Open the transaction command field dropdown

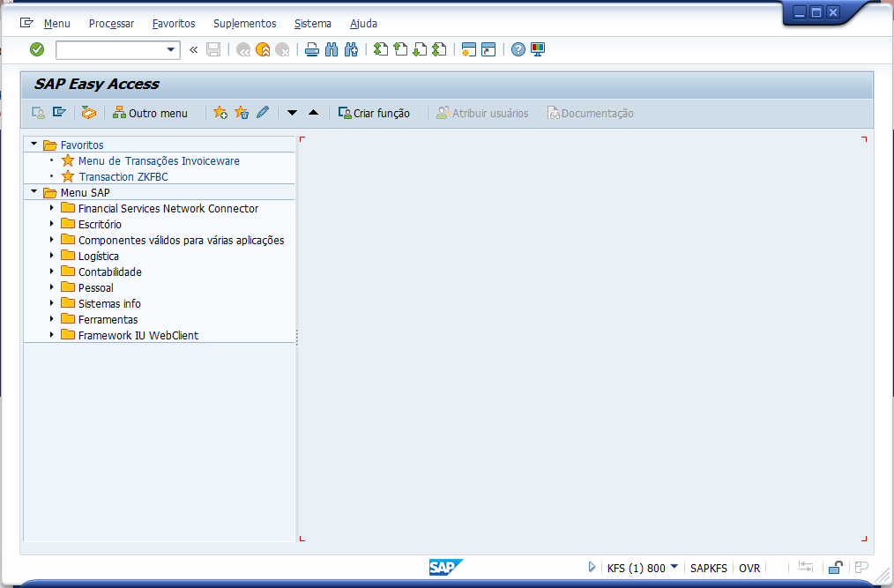tap(170, 49)
